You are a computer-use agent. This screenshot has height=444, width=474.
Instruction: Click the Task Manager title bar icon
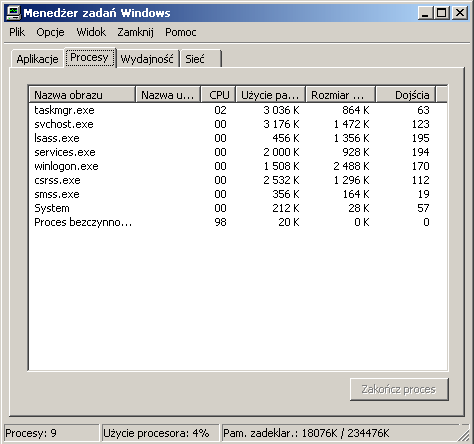13,13
